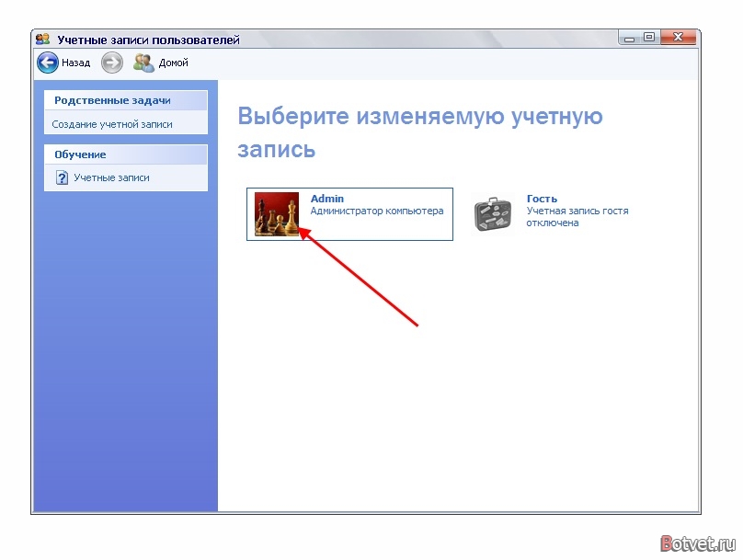Maximize the user accounts window
743x560 pixels.
pos(649,38)
